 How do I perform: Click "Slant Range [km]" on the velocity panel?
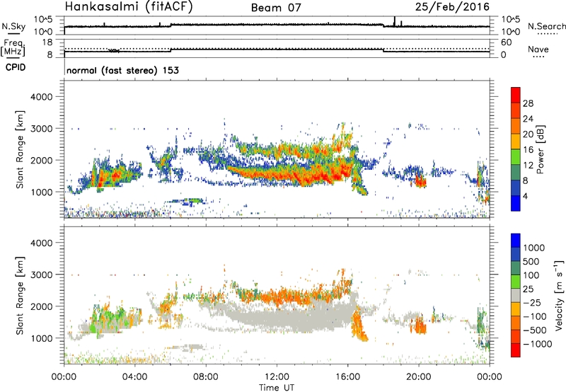20,296
